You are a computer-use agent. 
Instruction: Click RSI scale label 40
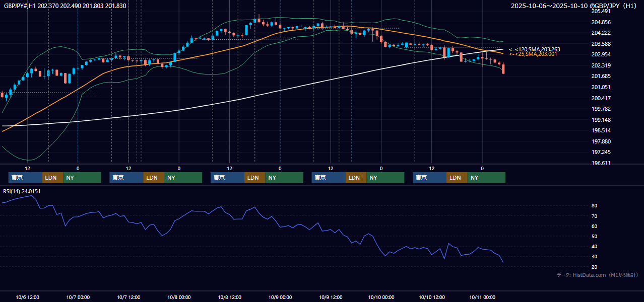pos(595,247)
